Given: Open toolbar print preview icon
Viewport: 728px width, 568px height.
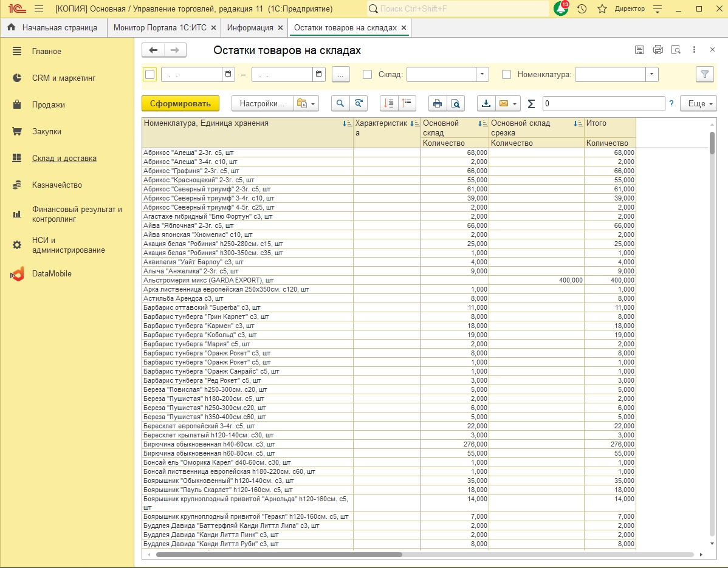Looking at the screenshot, I should (x=456, y=103).
